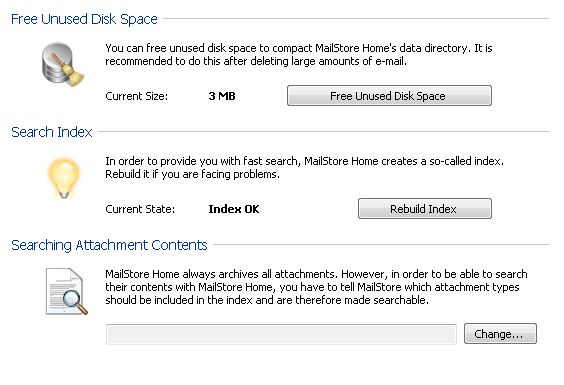This screenshot has width=564, height=385.
Task: Click the search index description paragraph
Action: 304,168
